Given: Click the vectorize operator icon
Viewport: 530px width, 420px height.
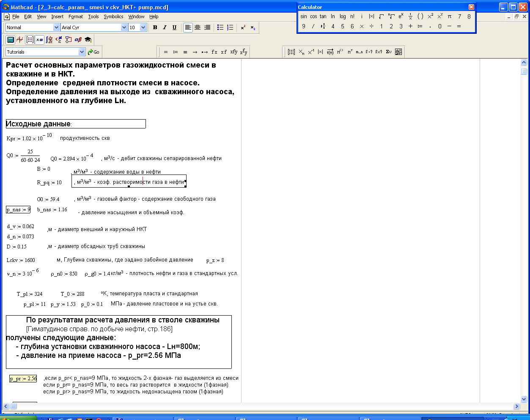Looking at the screenshot, I should [x=330, y=52].
